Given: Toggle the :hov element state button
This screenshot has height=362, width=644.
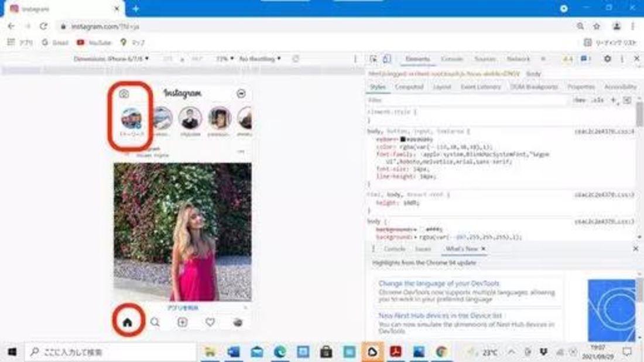Looking at the screenshot, I should click(x=580, y=100).
